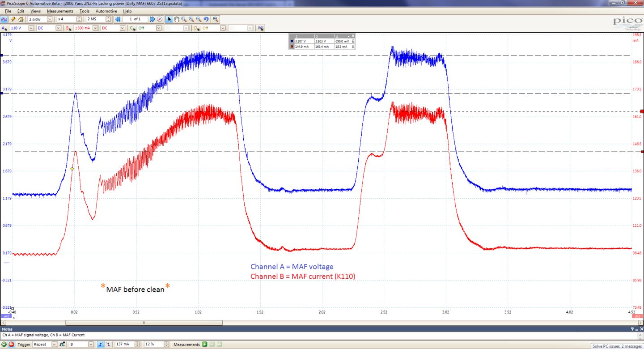Click blue ruler handle at 3.1 V
Image resolution: width=644 pixels, height=349 pixels.
1,93
